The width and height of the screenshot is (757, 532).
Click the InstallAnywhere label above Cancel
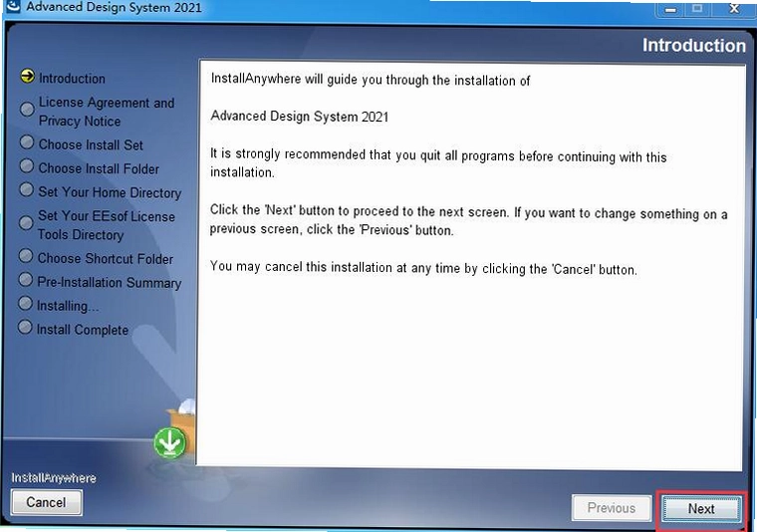[54, 478]
